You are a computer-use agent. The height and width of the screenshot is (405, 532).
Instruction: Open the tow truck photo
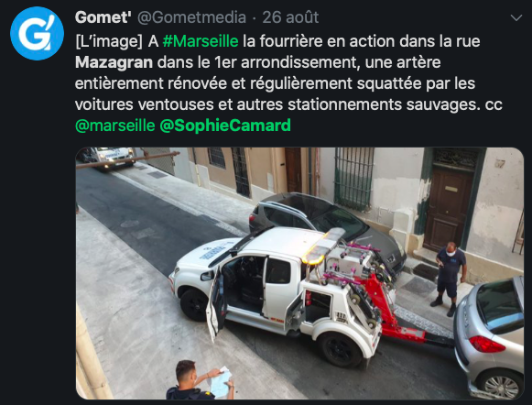click(299, 273)
